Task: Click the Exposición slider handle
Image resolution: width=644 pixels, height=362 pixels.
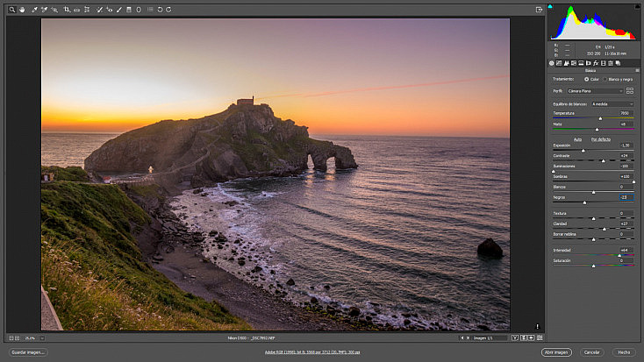Action: click(583, 151)
